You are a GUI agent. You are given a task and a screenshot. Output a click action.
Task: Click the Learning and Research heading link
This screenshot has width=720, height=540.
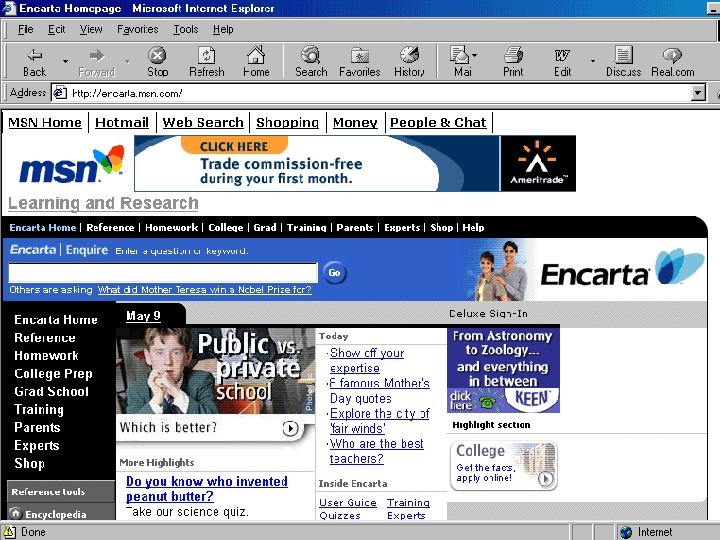point(103,203)
